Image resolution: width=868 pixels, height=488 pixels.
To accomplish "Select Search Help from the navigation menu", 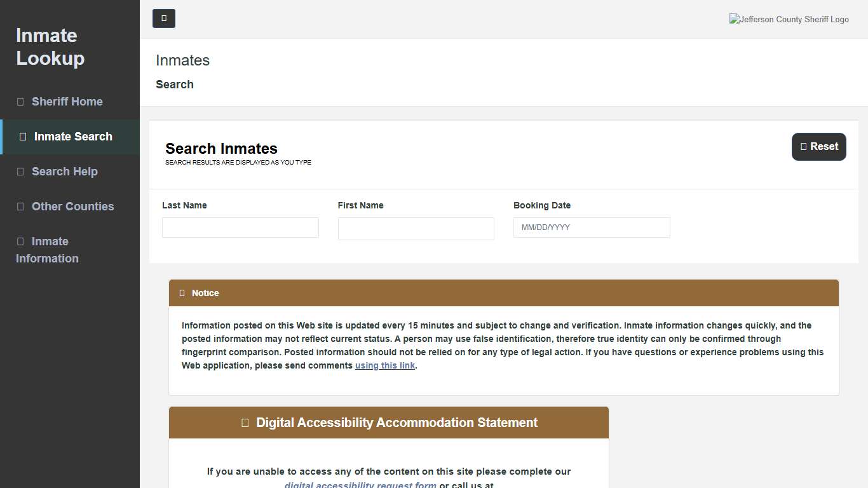I will 64,171.
